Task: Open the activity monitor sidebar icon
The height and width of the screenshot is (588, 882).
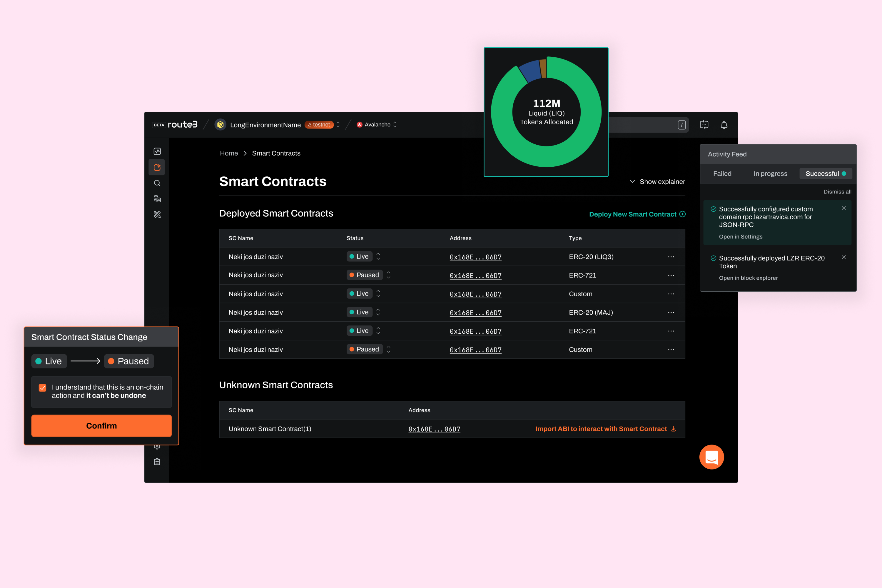Action: [157, 151]
